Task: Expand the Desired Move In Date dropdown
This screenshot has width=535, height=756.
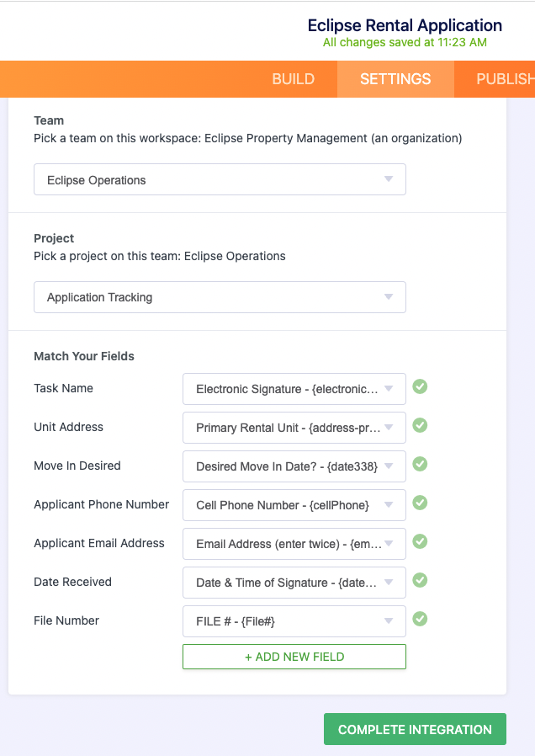Action: tap(294, 466)
